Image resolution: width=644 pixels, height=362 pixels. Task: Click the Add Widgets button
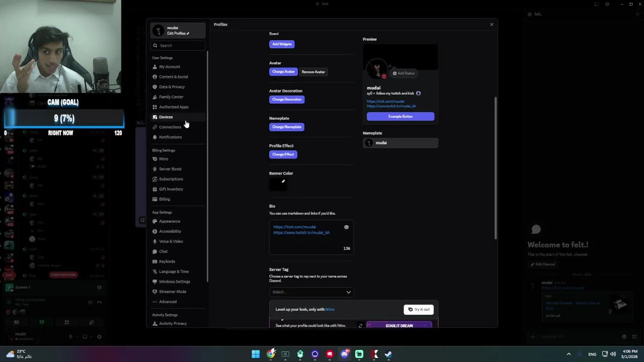(282, 44)
